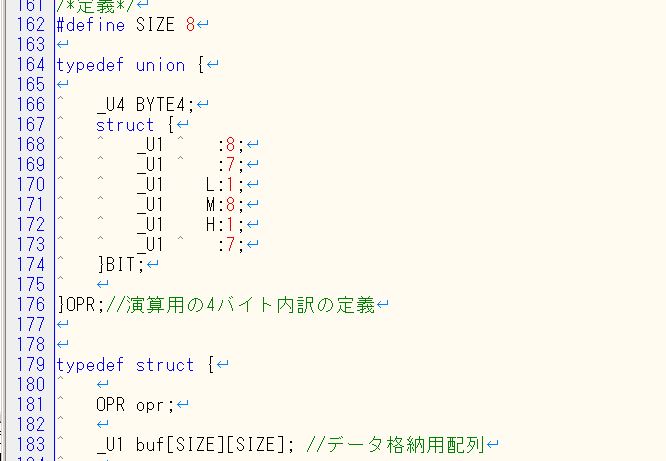Click 'typedef' on the union line
Viewport: 666px width, 461px height.
(x=90, y=65)
